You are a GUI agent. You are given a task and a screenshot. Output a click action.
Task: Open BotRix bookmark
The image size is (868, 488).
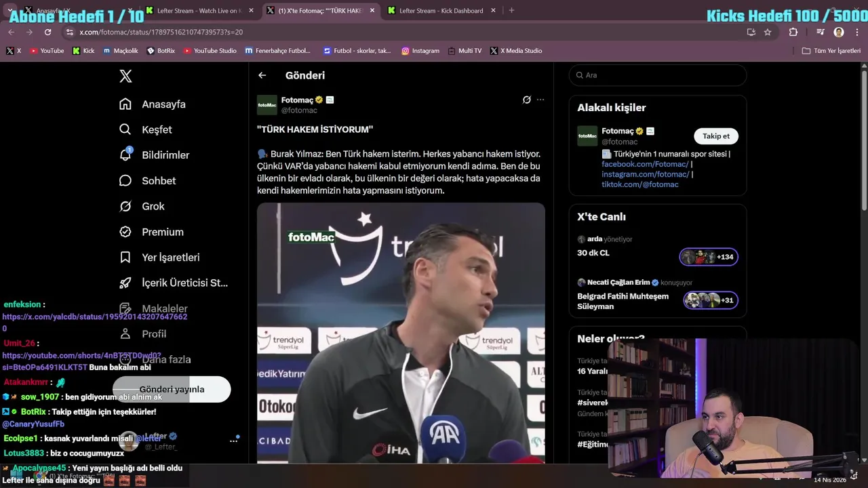(161, 51)
